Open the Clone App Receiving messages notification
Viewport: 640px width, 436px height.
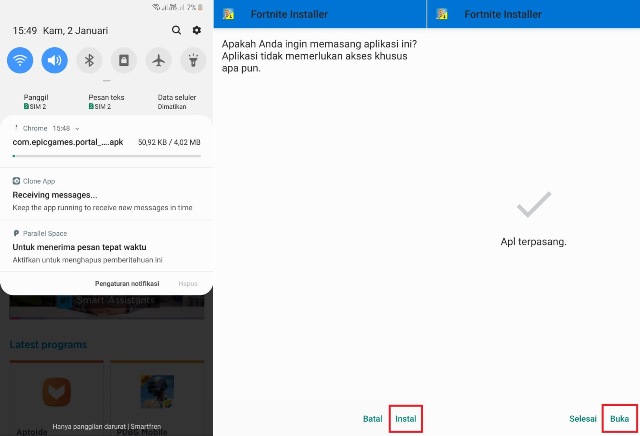pos(107,194)
